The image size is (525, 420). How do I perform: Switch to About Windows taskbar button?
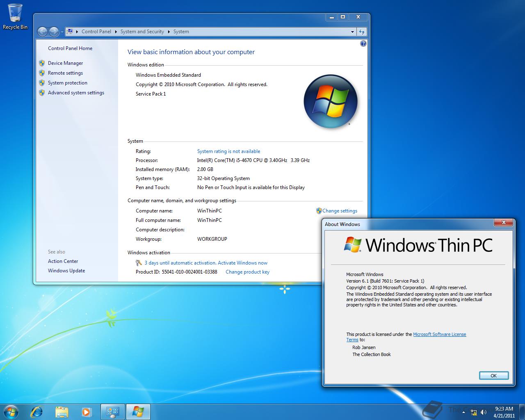138,411
